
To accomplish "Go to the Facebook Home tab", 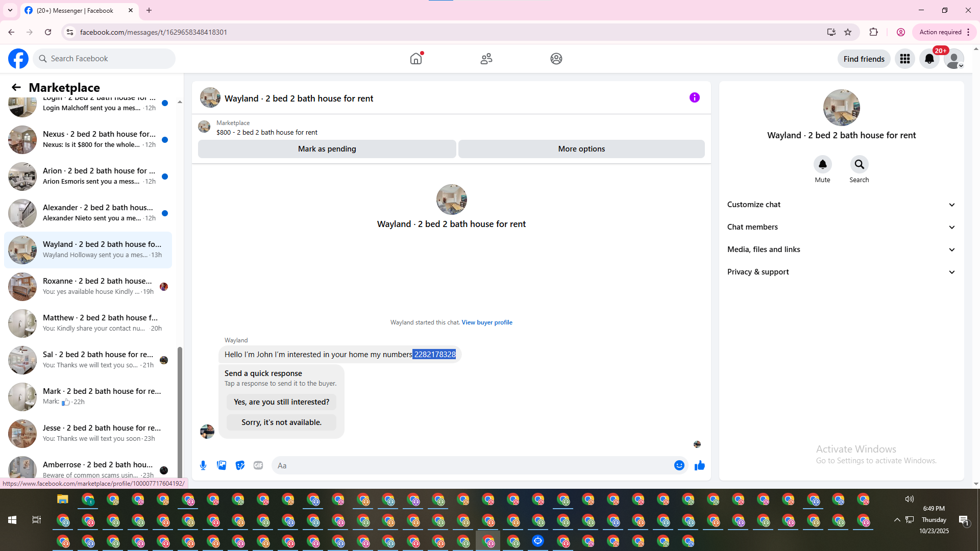I will (416, 59).
